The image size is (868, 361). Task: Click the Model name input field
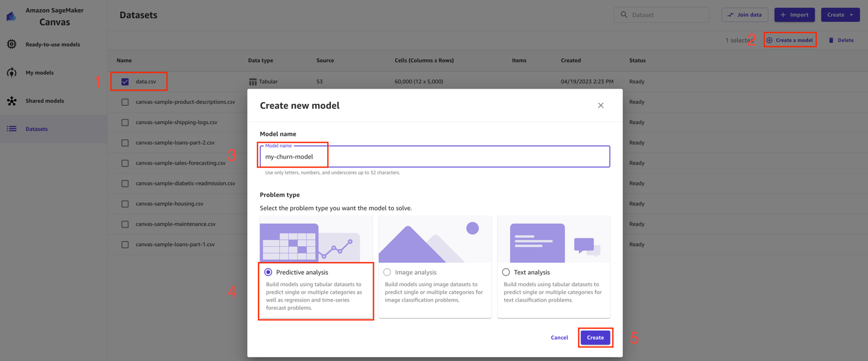(x=435, y=157)
